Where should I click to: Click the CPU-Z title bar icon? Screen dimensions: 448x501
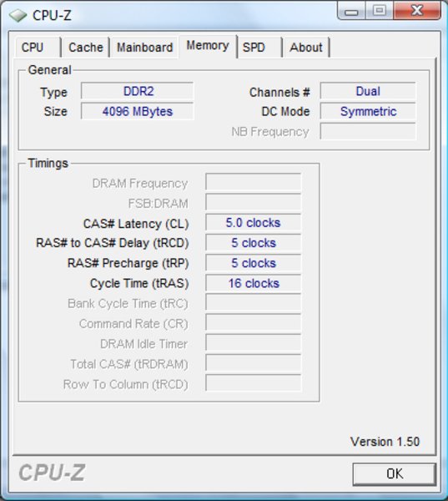[x=18, y=15]
